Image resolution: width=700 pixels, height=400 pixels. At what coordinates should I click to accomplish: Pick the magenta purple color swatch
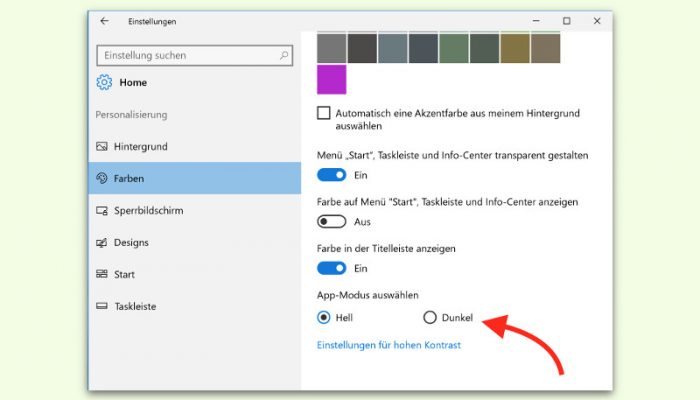pyautogui.click(x=332, y=79)
